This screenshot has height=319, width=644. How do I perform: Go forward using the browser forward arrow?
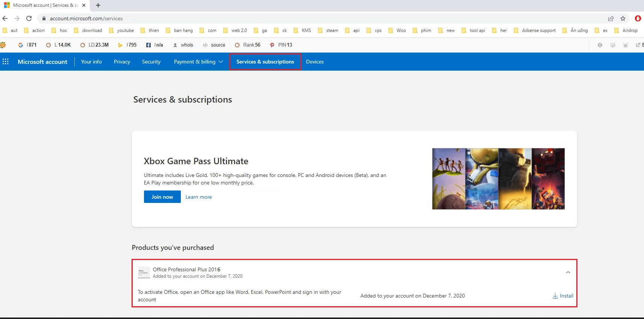click(x=17, y=18)
